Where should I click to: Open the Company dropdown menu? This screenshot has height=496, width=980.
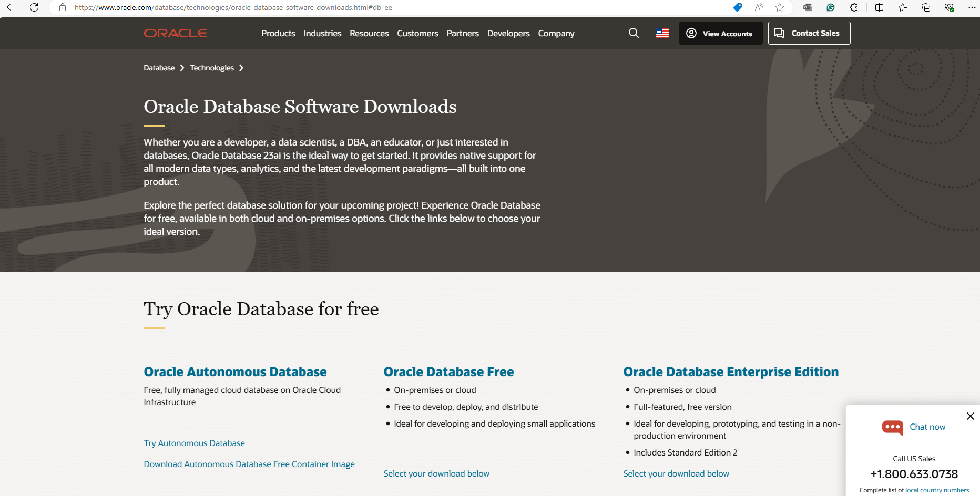(x=556, y=33)
